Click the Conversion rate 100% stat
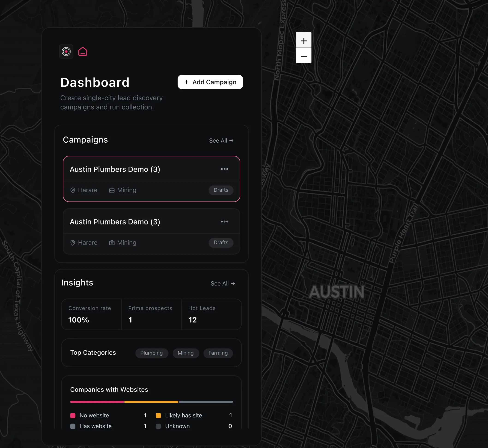Viewport: 488px width, 448px height. (91, 314)
